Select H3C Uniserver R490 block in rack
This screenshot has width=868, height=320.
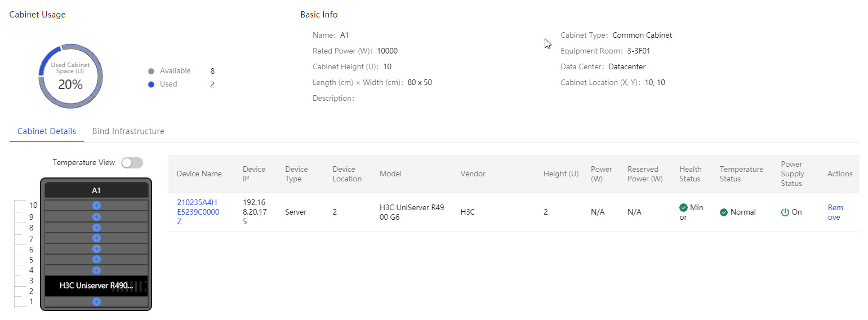[96, 286]
